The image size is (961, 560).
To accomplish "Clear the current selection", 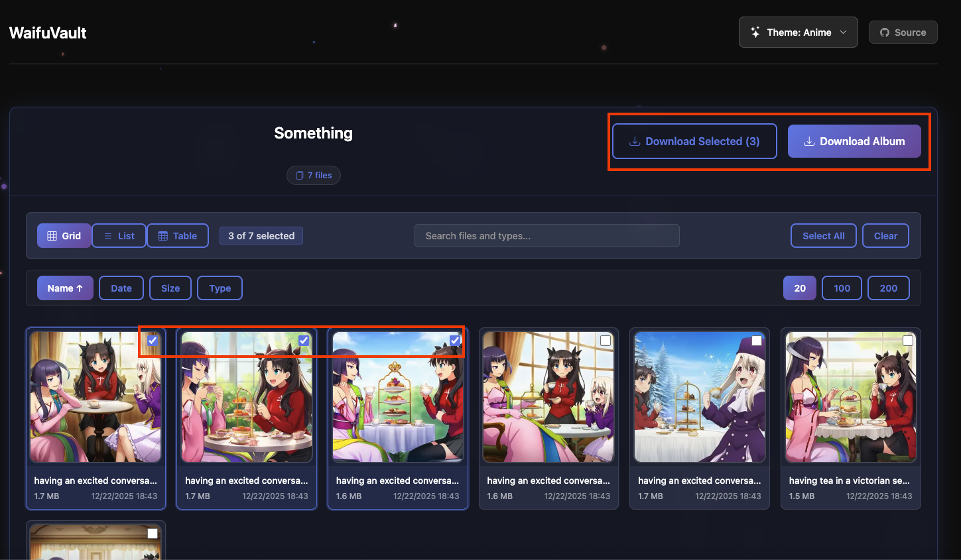I will tap(885, 236).
